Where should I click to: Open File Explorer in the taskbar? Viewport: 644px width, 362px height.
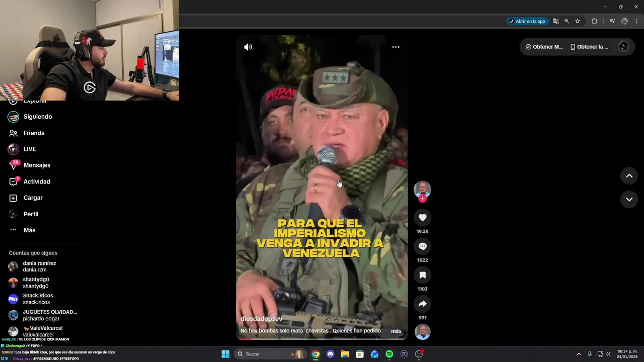coord(345,354)
